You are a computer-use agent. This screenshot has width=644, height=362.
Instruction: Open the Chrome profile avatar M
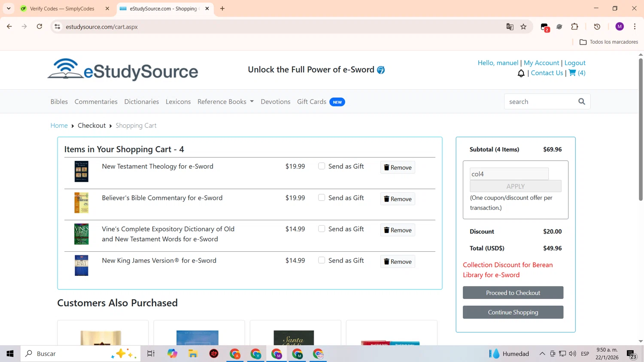pyautogui.click(x=620, y=27)
